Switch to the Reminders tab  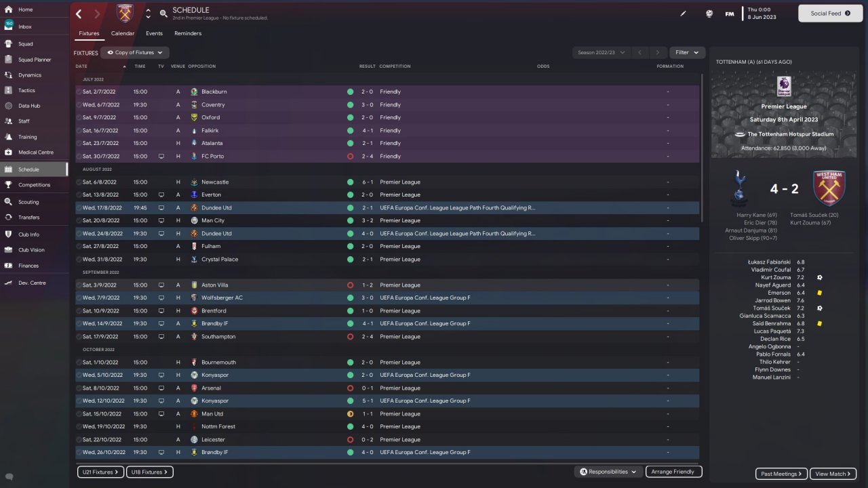(x=188, y=33)
